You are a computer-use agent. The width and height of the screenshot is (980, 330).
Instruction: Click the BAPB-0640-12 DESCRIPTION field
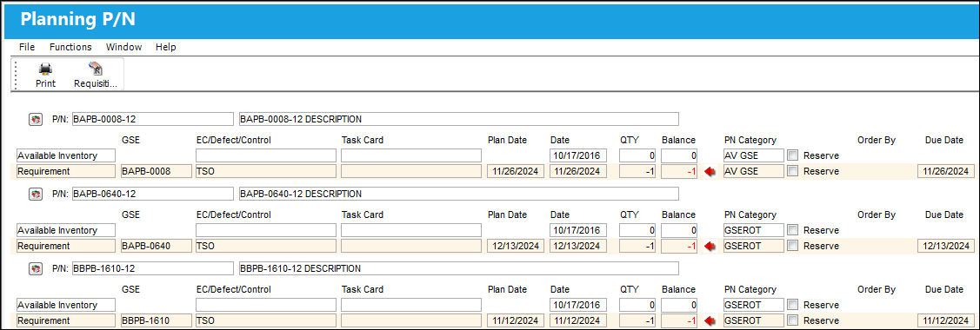point(459,194)
